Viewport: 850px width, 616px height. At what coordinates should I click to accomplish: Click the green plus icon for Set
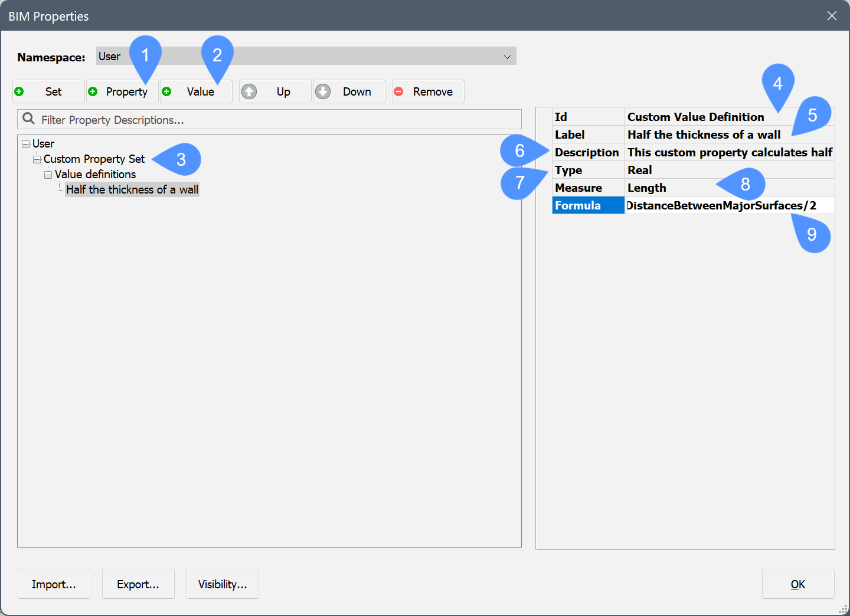click(19, 91)
